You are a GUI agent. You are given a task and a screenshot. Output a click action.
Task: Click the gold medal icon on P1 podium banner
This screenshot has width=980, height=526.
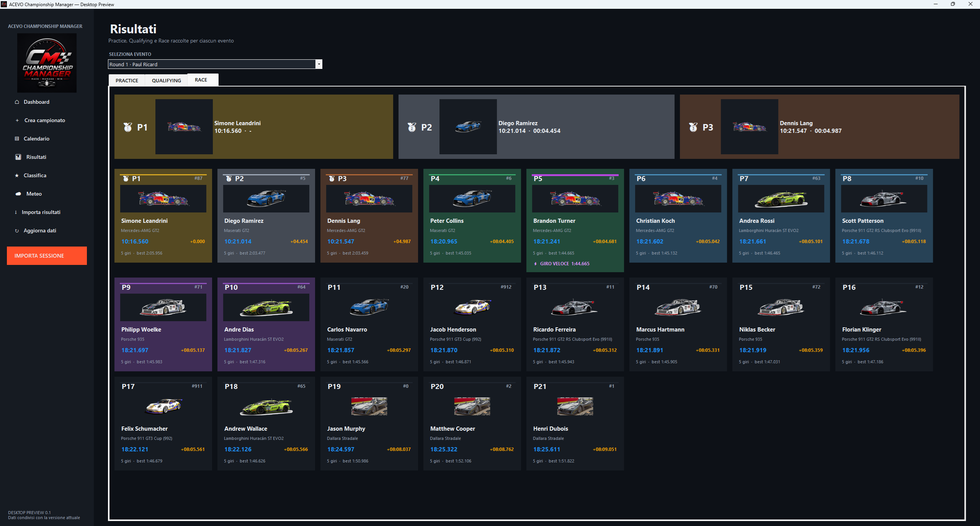tap(128, 127)
